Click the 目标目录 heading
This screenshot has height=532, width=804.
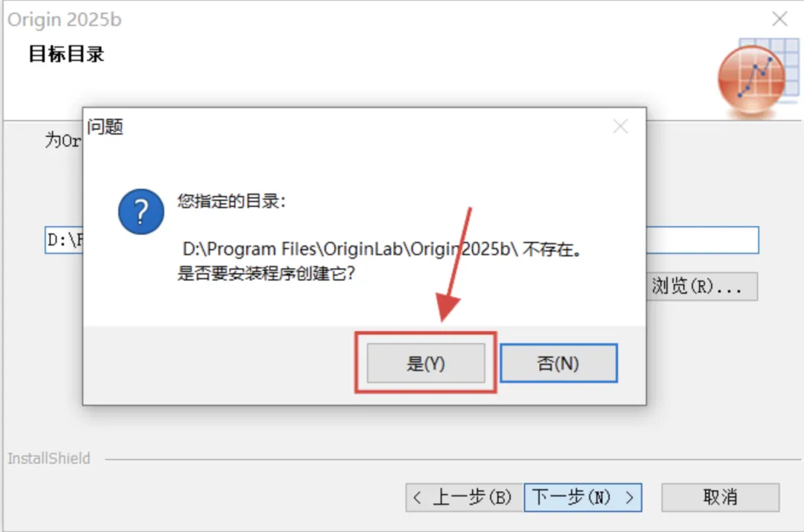tap(66, 54)
